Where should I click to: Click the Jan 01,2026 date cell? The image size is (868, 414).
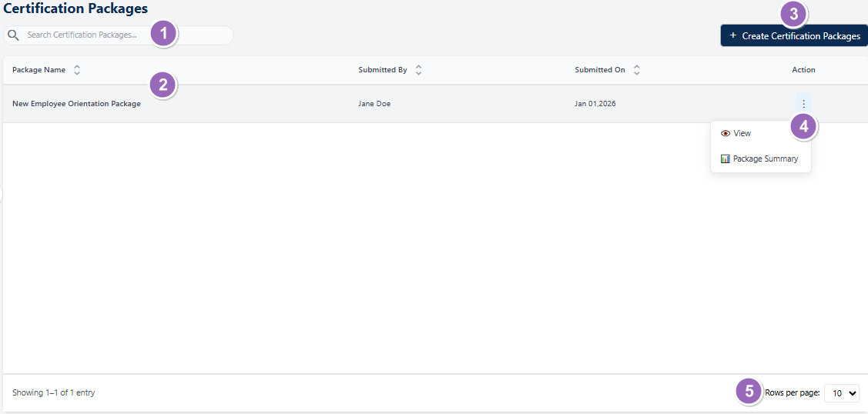595,104
